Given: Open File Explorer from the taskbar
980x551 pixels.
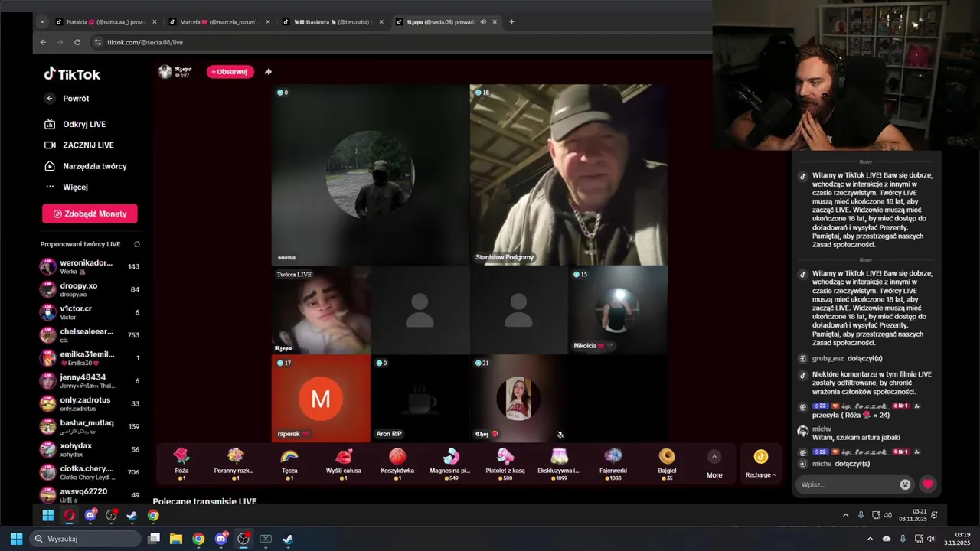Looking at the screenshot, I should (176, 539).
